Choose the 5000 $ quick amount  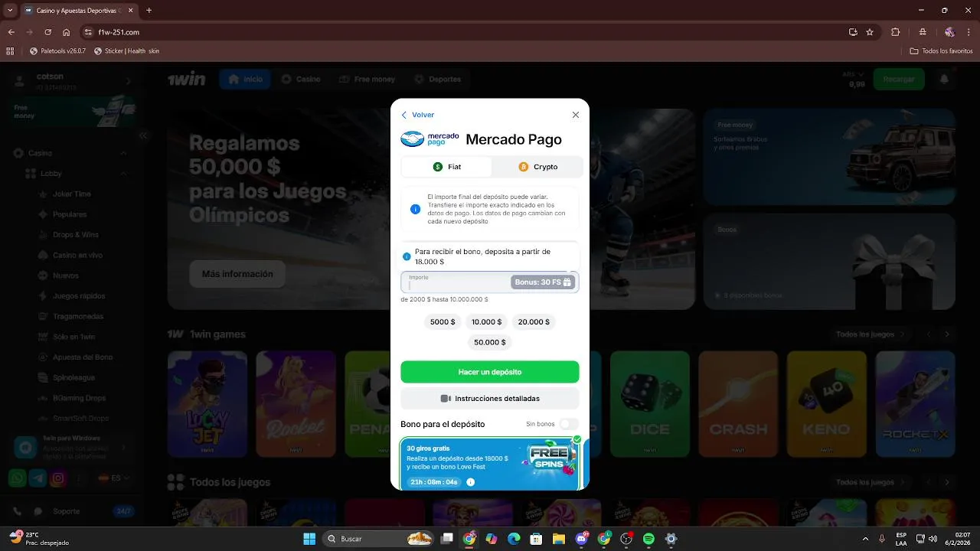coord(443,322)
